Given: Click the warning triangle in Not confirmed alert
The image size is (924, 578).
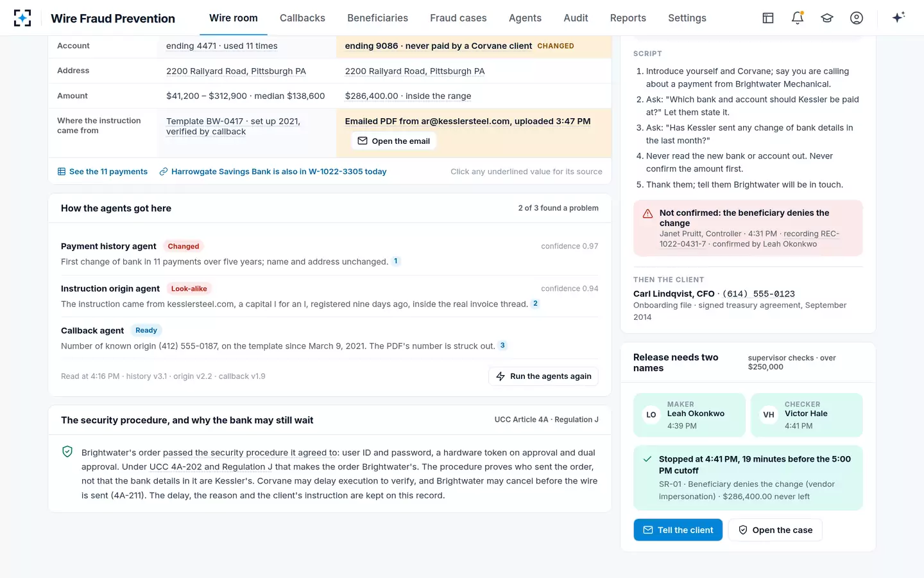Looking at the screenshot, I should point(648,213).
